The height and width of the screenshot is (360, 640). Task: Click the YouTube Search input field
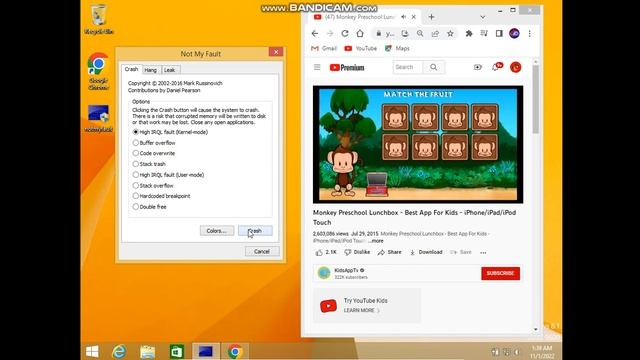pos(408,67)
